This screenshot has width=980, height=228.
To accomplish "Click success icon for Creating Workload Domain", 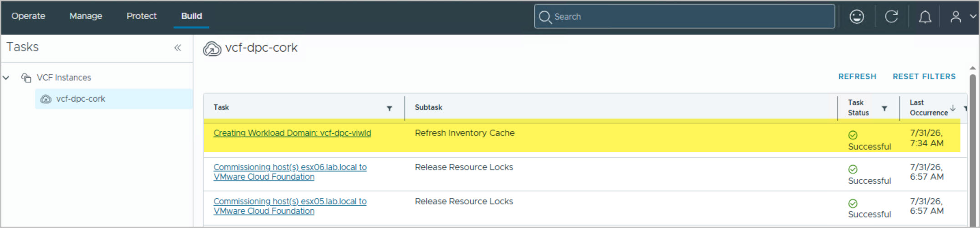I will 853,135.
